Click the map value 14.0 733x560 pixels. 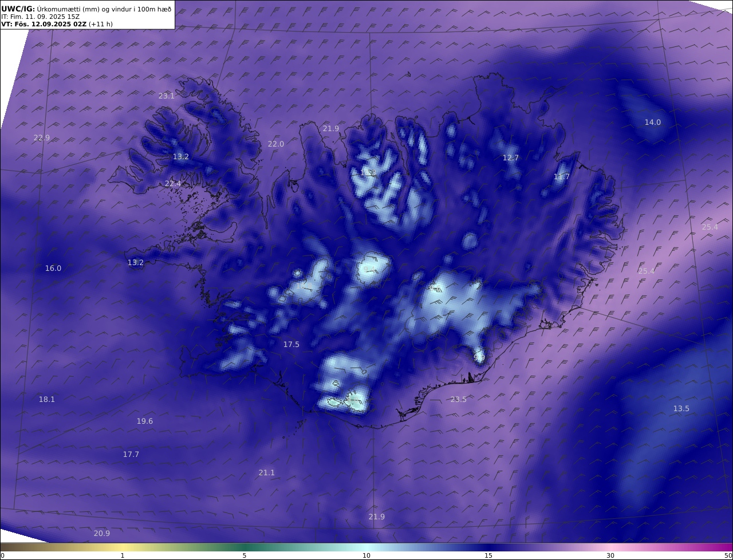[653, 123]
